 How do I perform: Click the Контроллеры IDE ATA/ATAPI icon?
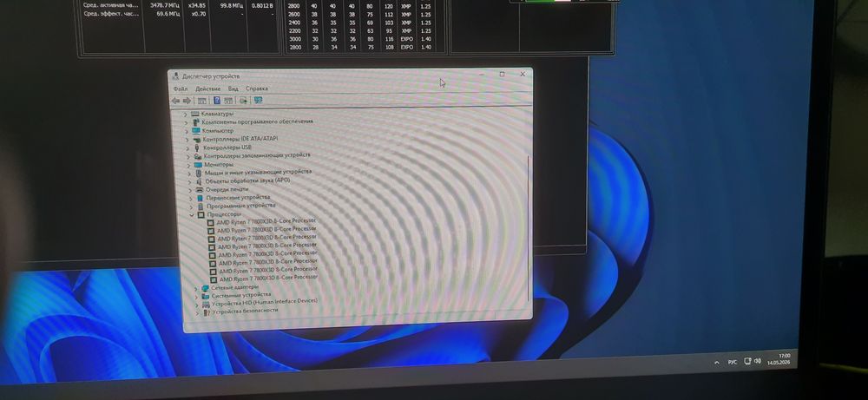[x=197, y=140]
